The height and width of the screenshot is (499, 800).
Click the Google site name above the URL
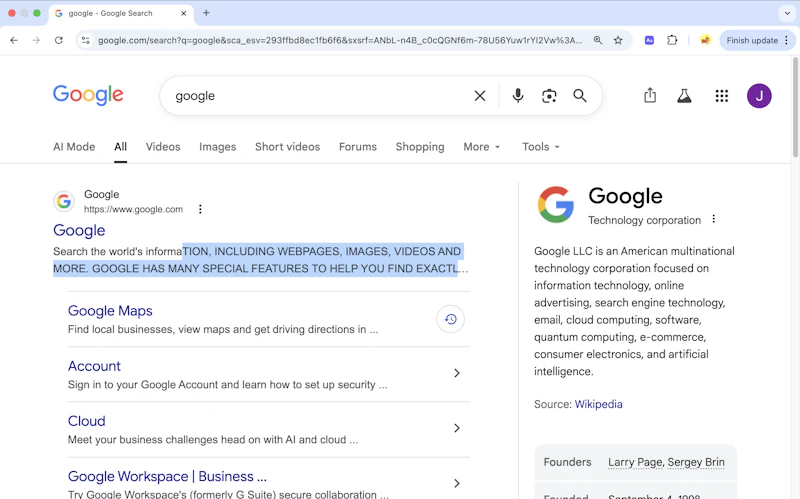(x=102, y=194)
